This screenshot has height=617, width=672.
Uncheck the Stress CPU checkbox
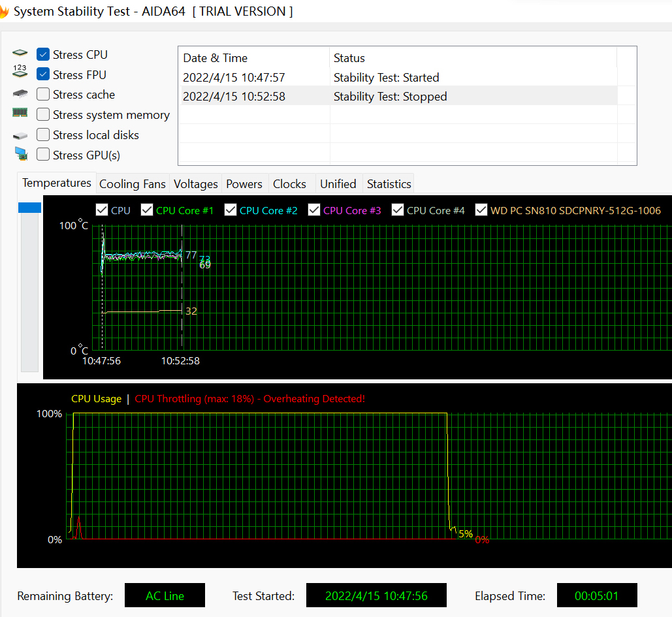[43, 55]
